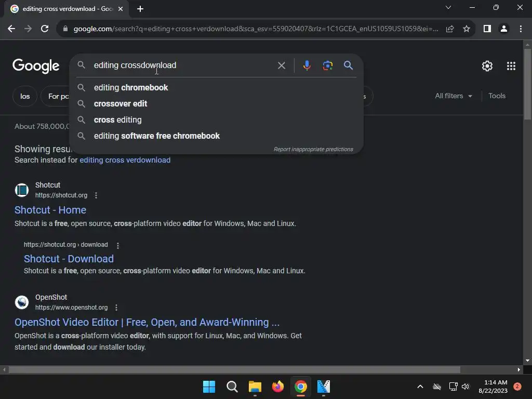Image resolution: width=532 pixels, height=399 pixels.
Task: Open the Shotcut - Download result
Action: (69, 259)
